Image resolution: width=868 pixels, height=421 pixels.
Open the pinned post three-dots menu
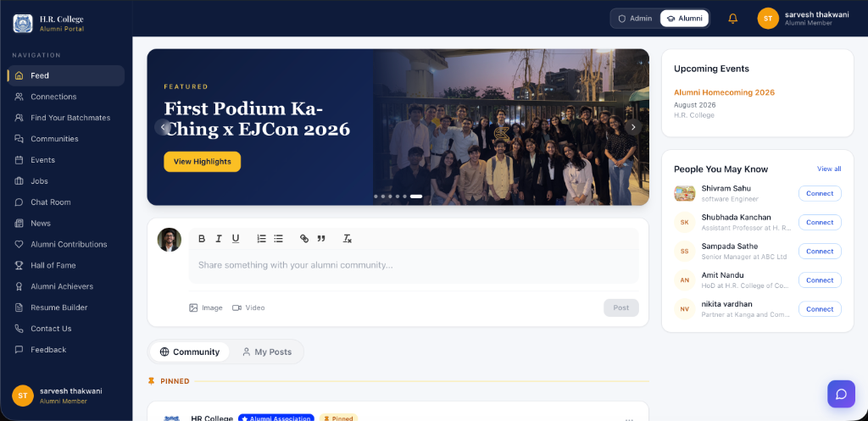(x=629, y=418)
